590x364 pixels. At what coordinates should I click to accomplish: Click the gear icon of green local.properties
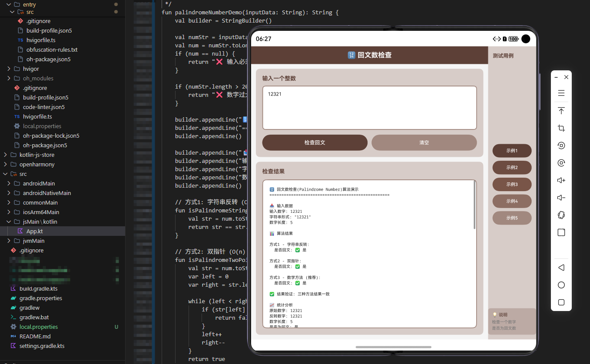[x=13, y=327]
